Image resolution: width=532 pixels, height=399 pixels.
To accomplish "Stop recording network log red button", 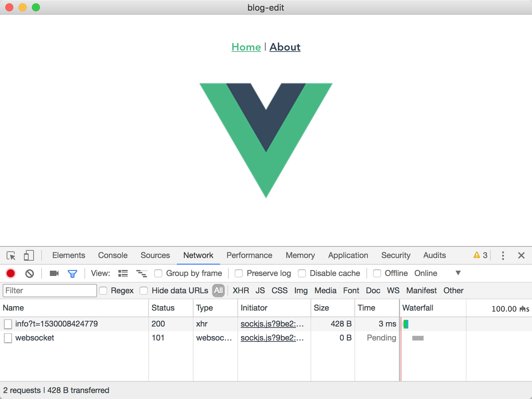I will [11, 273].
